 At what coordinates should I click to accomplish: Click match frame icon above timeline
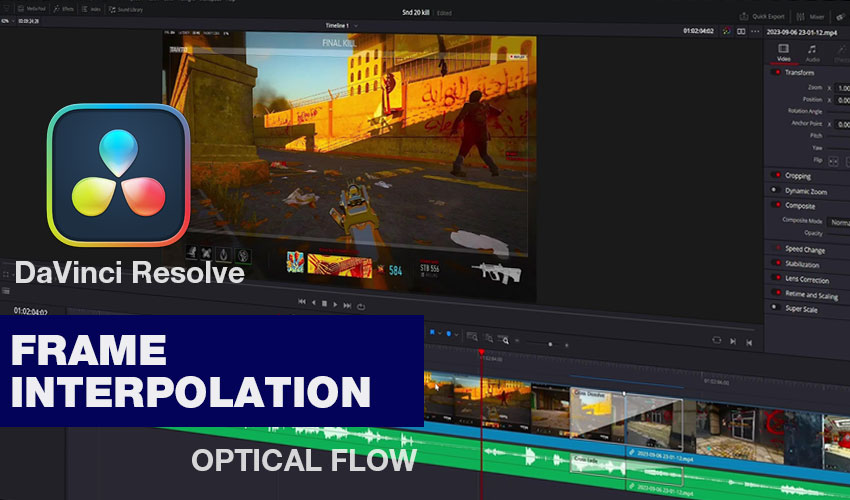[717, 340]
